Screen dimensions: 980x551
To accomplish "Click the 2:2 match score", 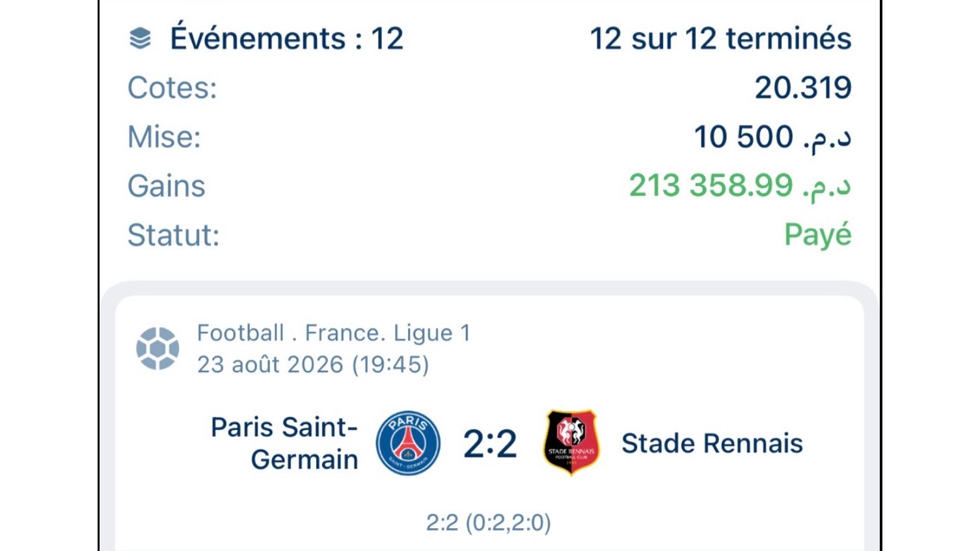I will [490, 444].
